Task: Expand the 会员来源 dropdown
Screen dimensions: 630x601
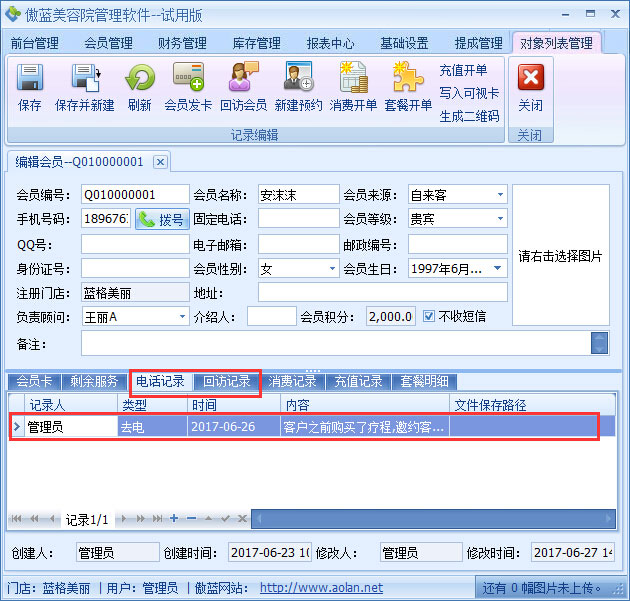Action: pos(499,194)
